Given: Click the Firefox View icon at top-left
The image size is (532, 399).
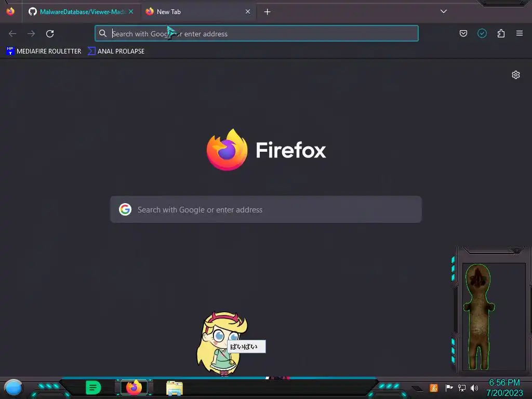Looking at the screenshot, I should pos(10,11).
